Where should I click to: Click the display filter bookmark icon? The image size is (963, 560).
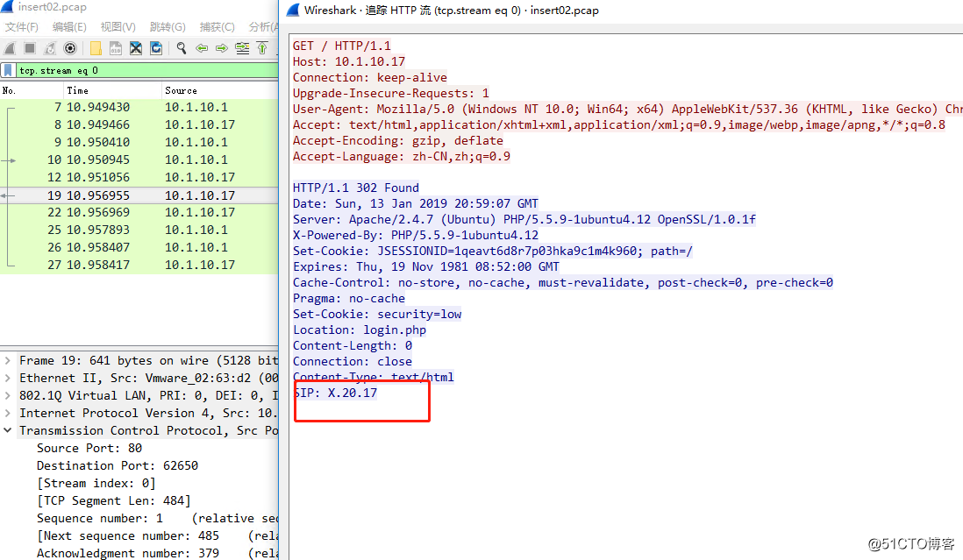(x=8, y=70)
